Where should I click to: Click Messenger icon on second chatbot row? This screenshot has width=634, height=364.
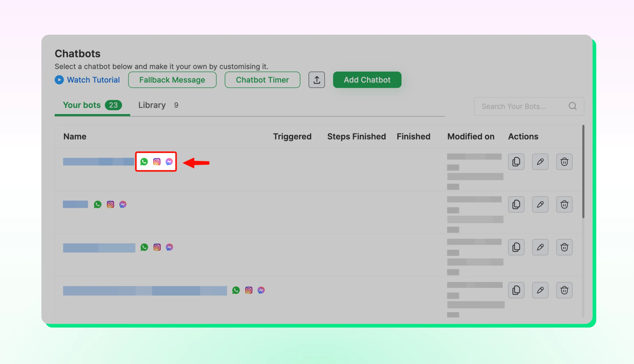[123, 205]
